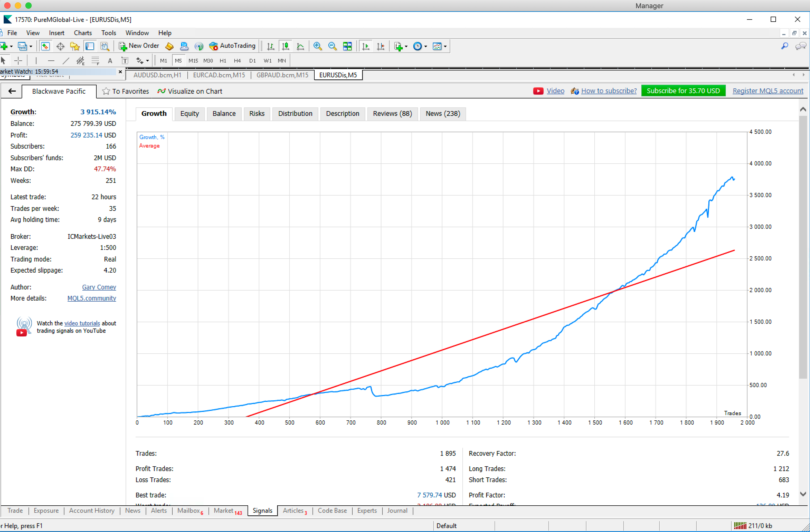Screen dimensions: 810x532
Task: Switch chart timeframe to MN
Action: (282, 61)
